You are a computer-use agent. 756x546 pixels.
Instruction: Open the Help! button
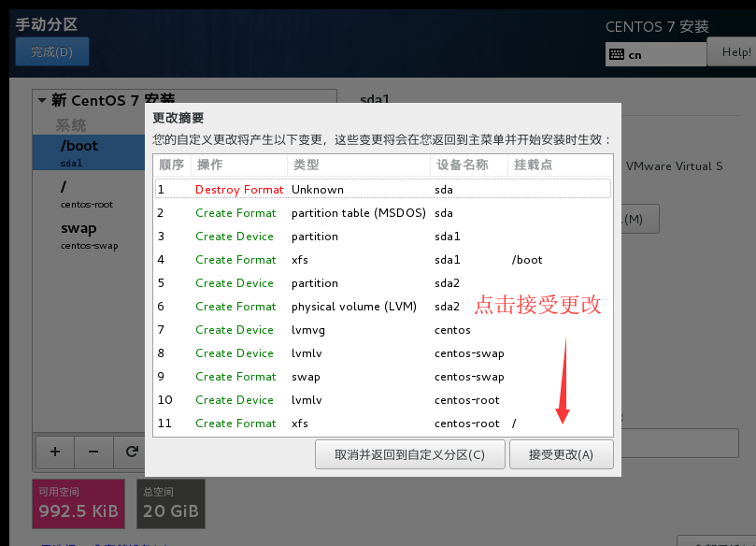[733, 52]
